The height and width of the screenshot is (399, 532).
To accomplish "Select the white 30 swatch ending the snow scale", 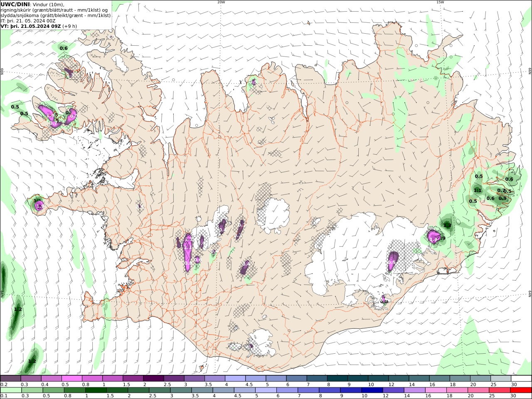I will (x=521, y=379).
